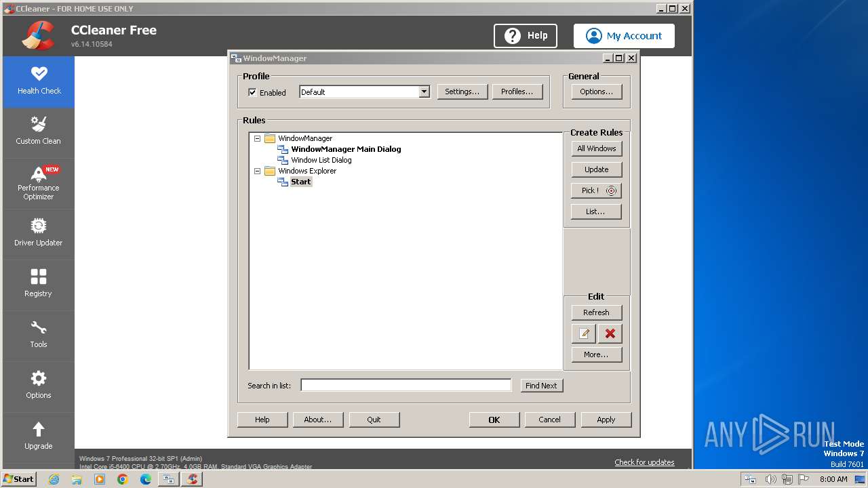The width and height of the screenshot is (868, 488).
Task: Click the WindowManager folder icon
Action: pyautogui.click(x=269, y=138)
